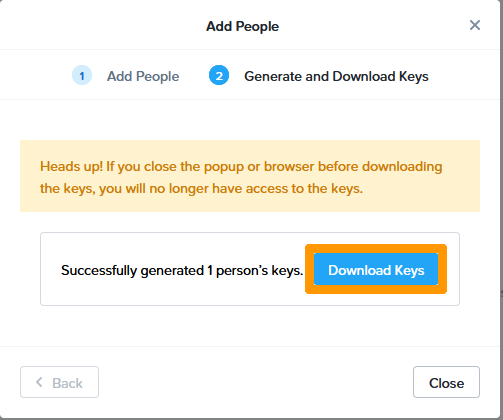Click the orange highlight border around Download Keys
Viewport: 503px width, 420px height.
[x=376, y=248]
